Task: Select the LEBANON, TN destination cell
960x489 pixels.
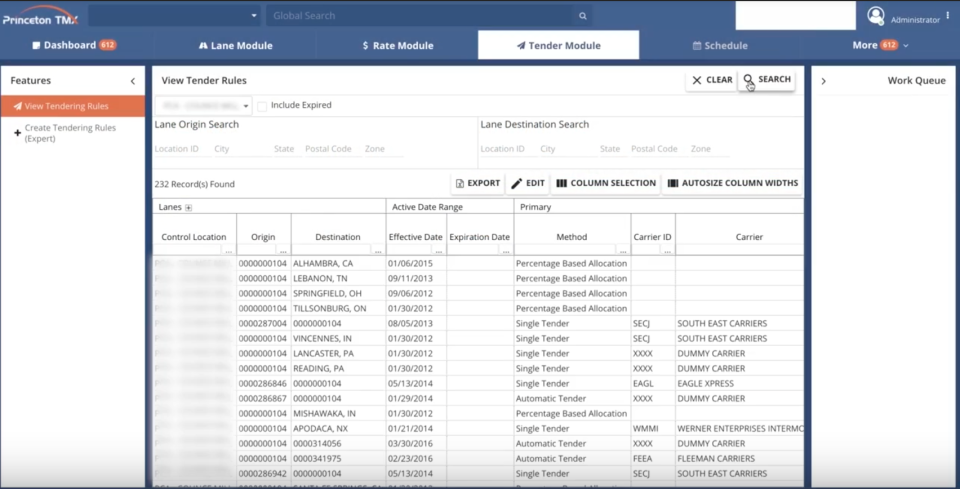Action: tap(338, 278)
